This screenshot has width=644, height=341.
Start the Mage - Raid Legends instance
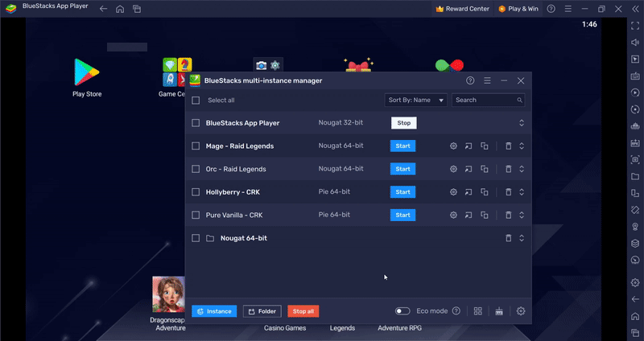(403, 146)
